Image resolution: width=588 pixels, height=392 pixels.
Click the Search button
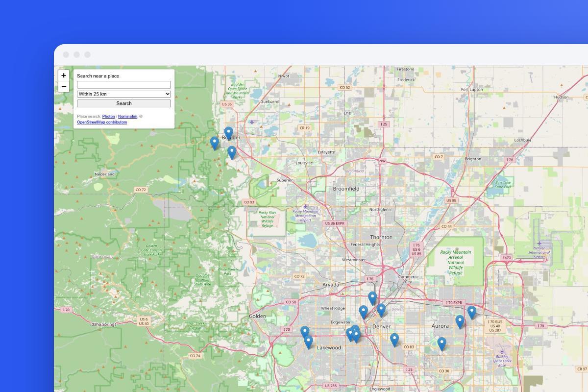pos(124,103)
